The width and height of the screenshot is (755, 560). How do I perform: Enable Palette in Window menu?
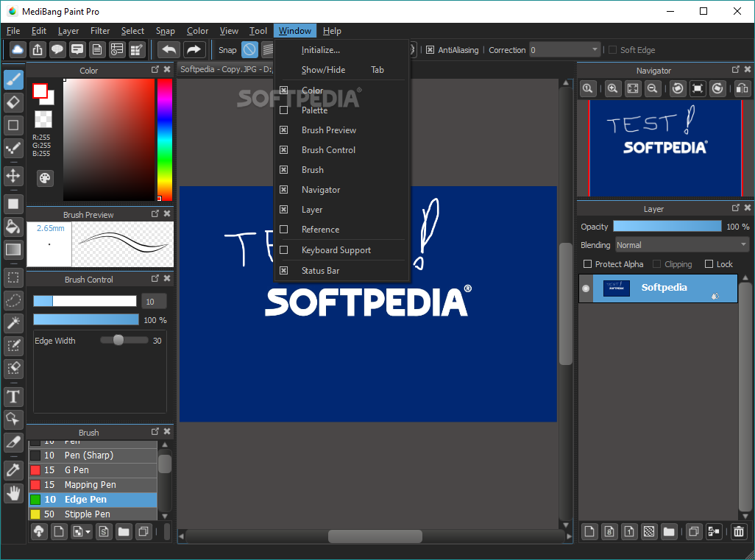[x=283, y=110]
